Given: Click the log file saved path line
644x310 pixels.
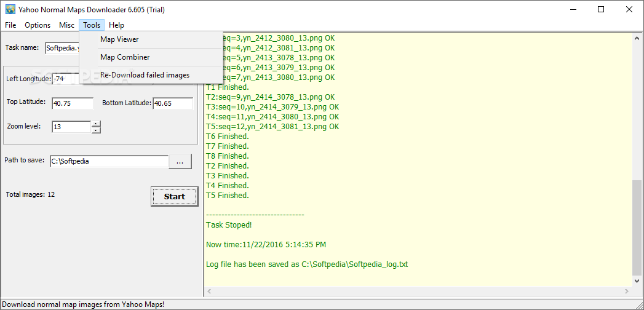Looking at the screenshot, I should point(307,264).
